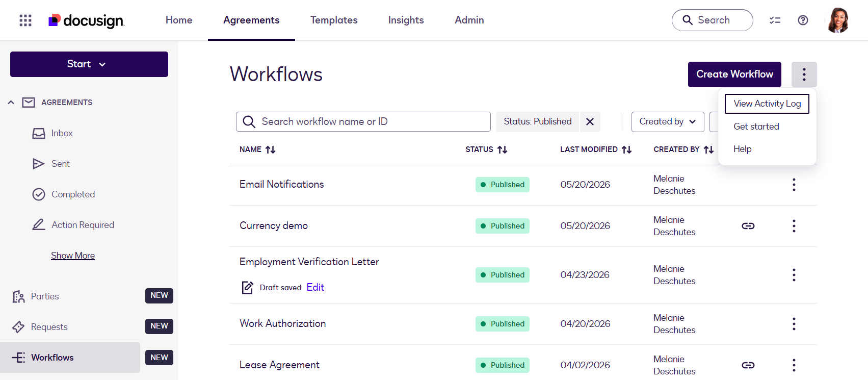868x380 pixels.
Task: Click the Sent arrow icon
Action: pyautogui.click(x=38, y=164)
